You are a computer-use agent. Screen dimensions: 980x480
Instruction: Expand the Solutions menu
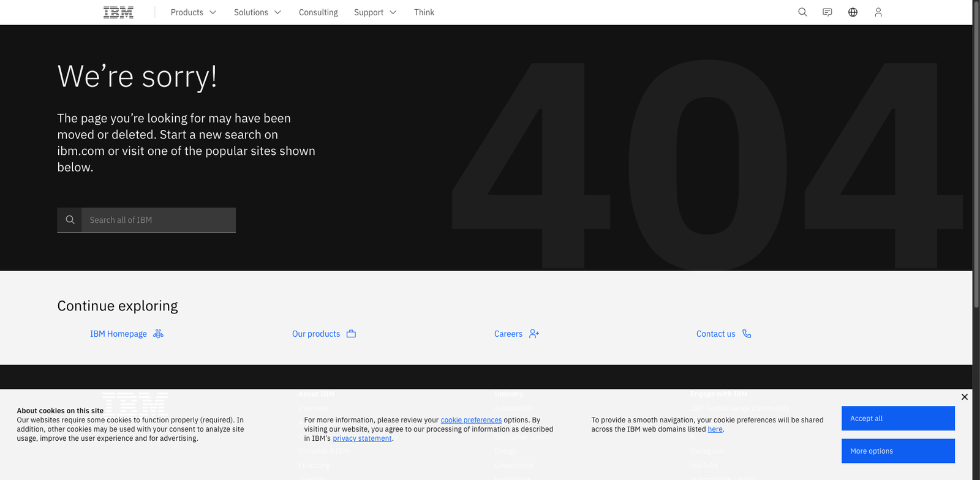click(x=257, y=12)
